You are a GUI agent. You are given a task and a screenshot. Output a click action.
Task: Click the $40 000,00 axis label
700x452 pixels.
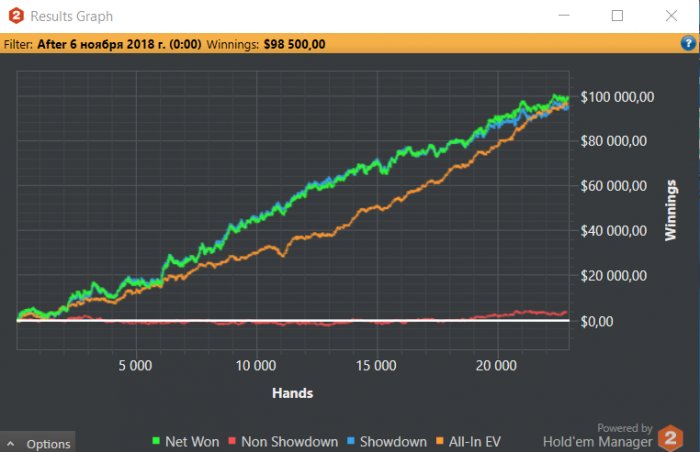(613, 231)
